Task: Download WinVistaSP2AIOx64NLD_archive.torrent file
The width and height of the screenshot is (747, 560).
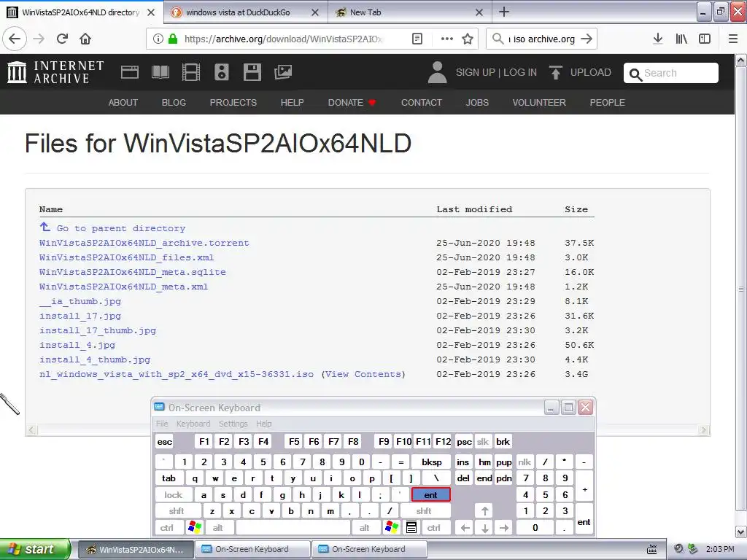Action: (x=144, y=243)
